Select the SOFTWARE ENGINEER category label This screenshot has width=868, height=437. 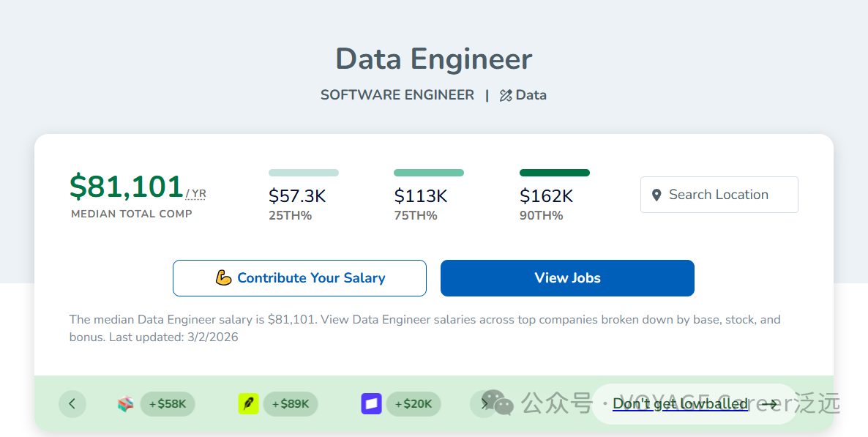pyautogui.click(x=397, y=95)
